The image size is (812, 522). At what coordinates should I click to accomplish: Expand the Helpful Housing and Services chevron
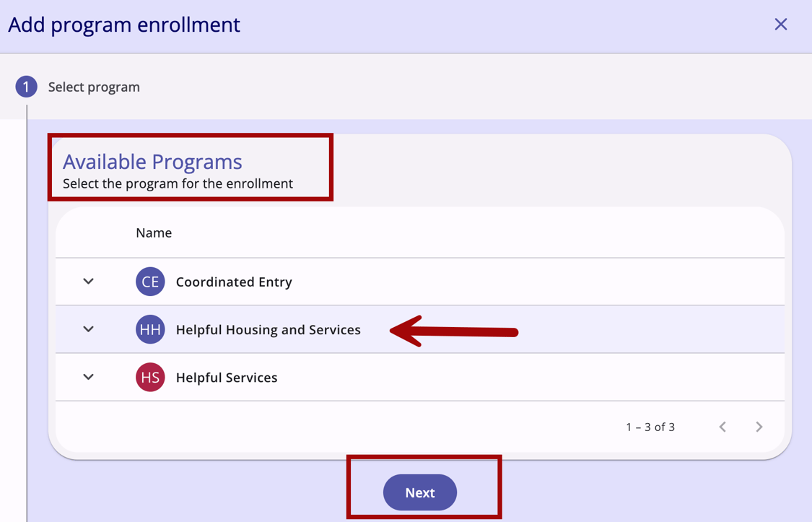point(87,329)
